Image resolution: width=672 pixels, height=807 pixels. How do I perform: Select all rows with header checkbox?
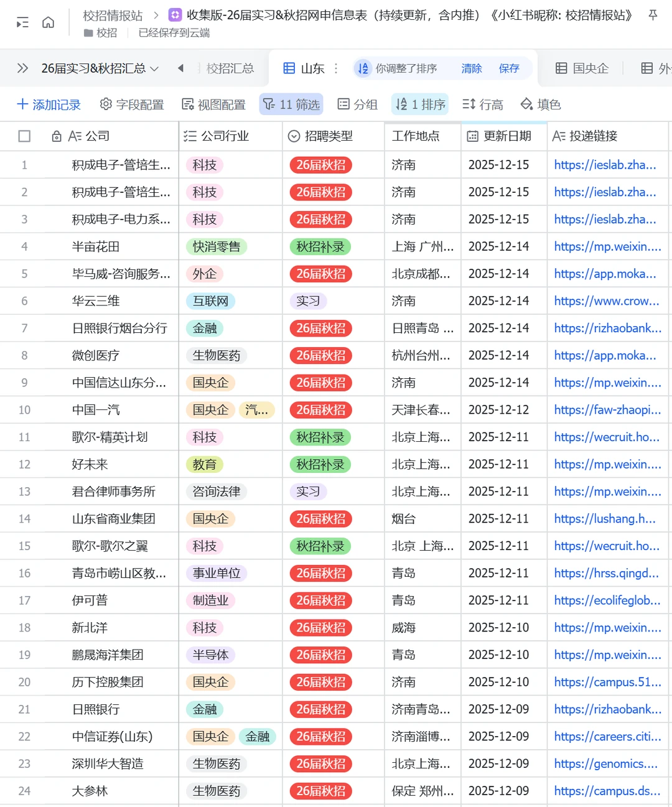click(x=24, y=136)
